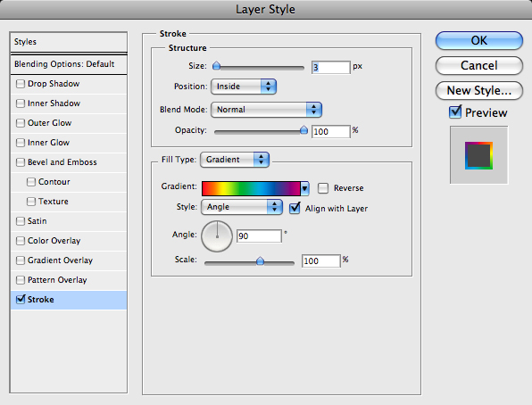Click the stroke preview thumbnail

click(x=478, y=155)
